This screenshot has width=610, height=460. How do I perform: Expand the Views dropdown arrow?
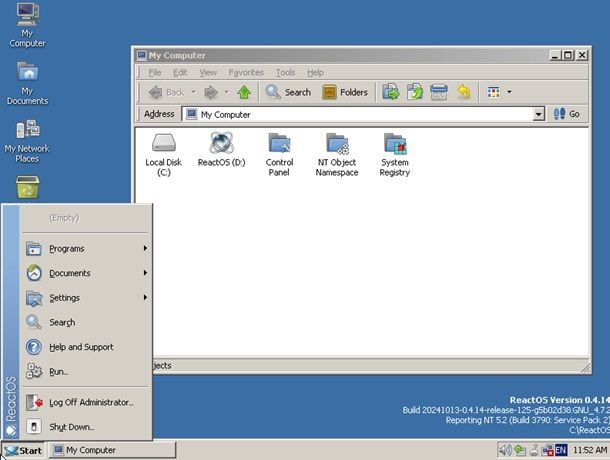coord(509,92)
